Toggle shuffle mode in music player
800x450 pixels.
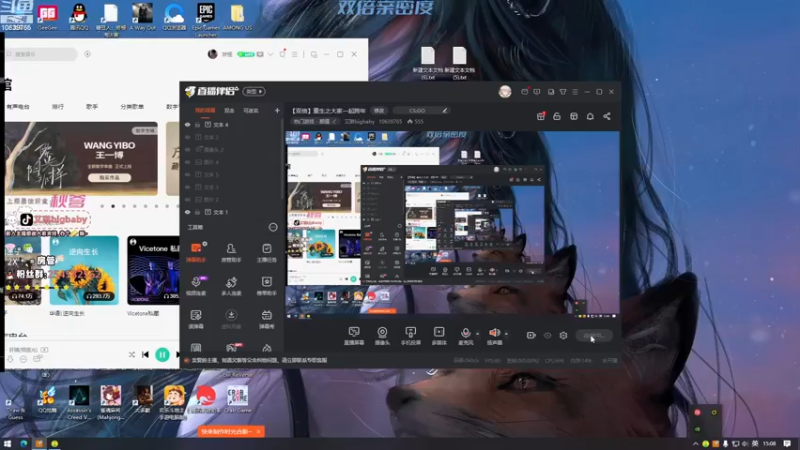[x=132, y=354]
